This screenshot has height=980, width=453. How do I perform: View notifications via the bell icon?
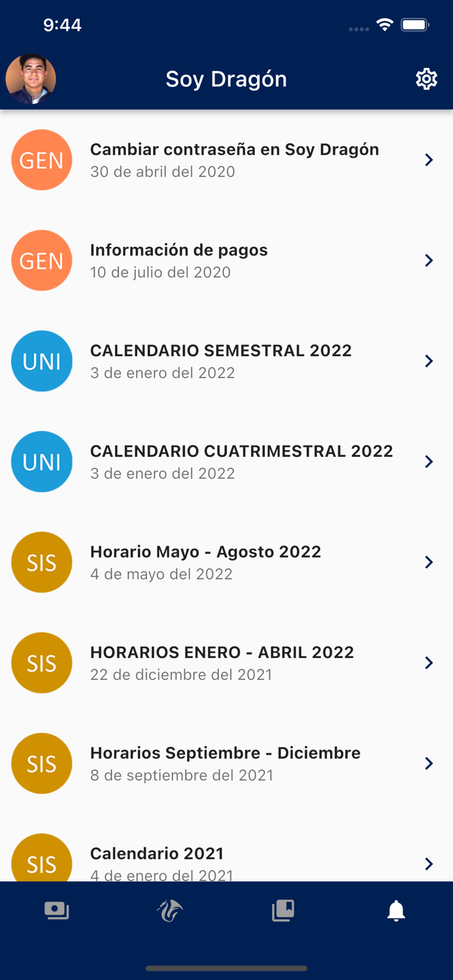[396, 910]
